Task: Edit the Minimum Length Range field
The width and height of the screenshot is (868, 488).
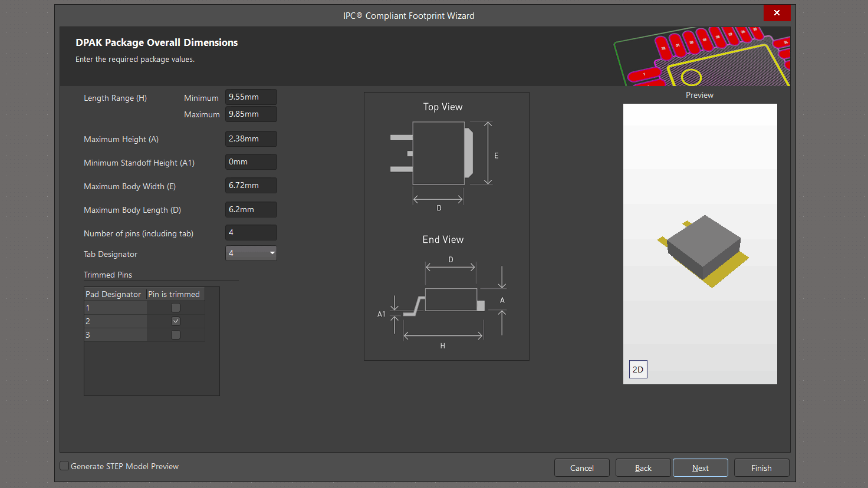Action: point(251,97)
